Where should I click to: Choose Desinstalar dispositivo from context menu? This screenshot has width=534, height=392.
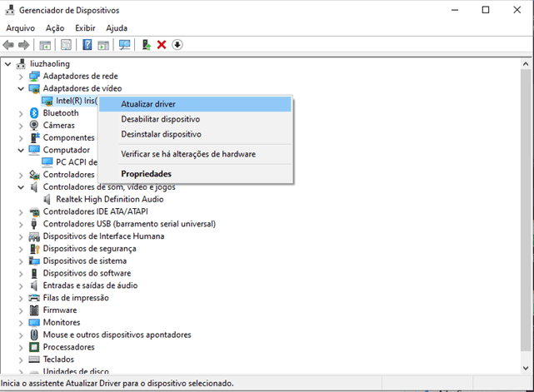click(x=195, y=134)
